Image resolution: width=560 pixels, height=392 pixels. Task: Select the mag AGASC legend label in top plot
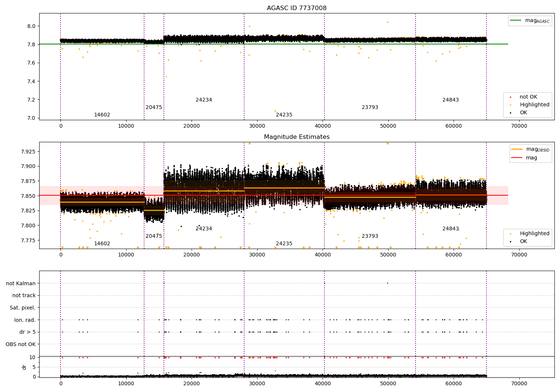pos(537,21)
